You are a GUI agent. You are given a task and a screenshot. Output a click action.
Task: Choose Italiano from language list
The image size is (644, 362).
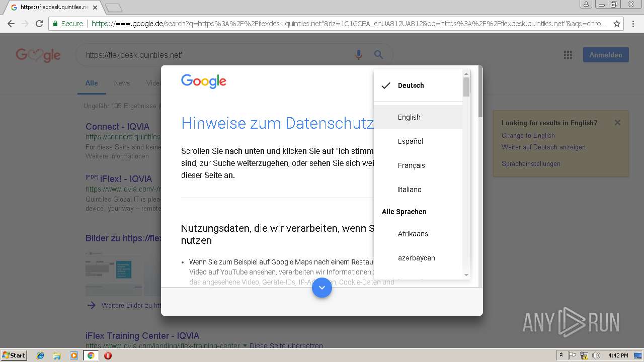point(418,190)
